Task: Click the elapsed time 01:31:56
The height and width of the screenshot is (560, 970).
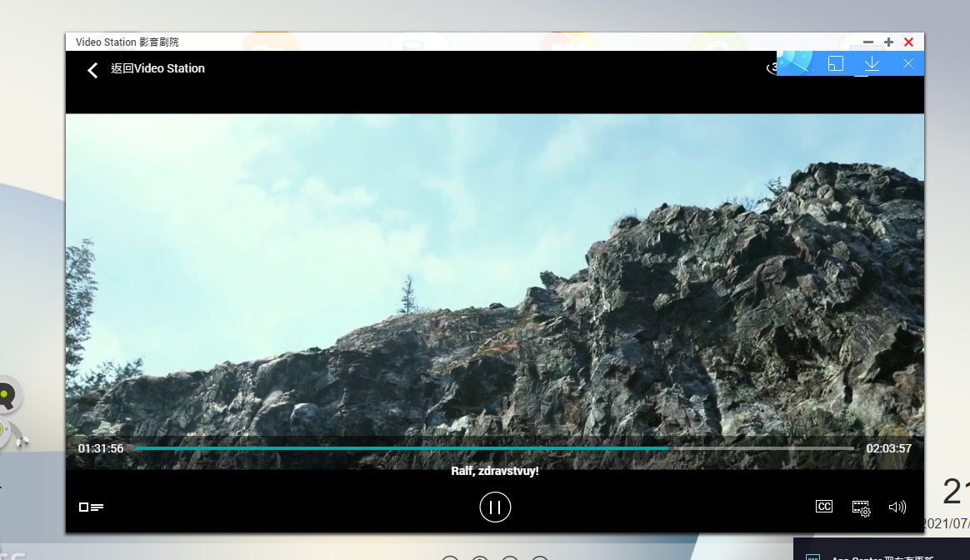Action: tap(101, 448)
